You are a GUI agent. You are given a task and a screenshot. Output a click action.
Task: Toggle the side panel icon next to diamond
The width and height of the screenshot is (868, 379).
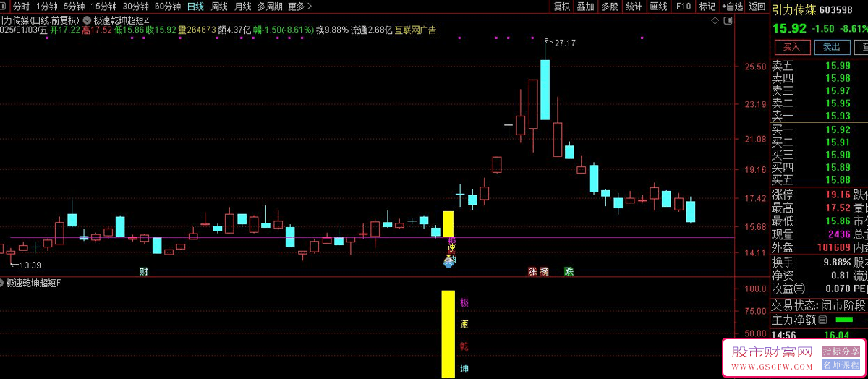728,22
